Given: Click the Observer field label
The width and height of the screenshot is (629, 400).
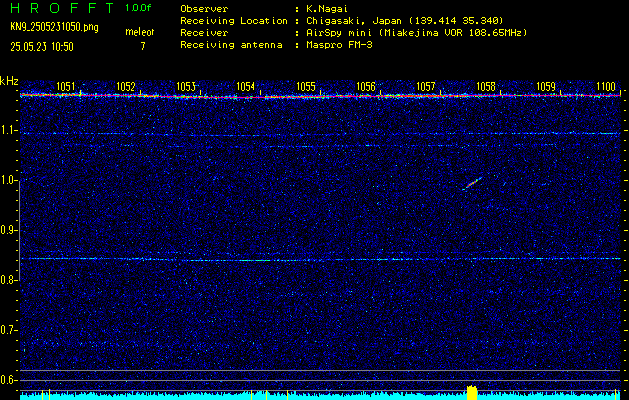Looking at the screenshot, I should pos(204,9).
